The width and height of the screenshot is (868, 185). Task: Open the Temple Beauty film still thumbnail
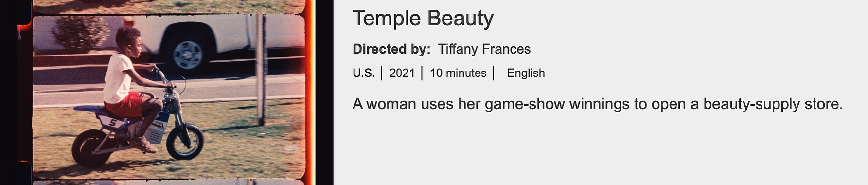(166, 92)
